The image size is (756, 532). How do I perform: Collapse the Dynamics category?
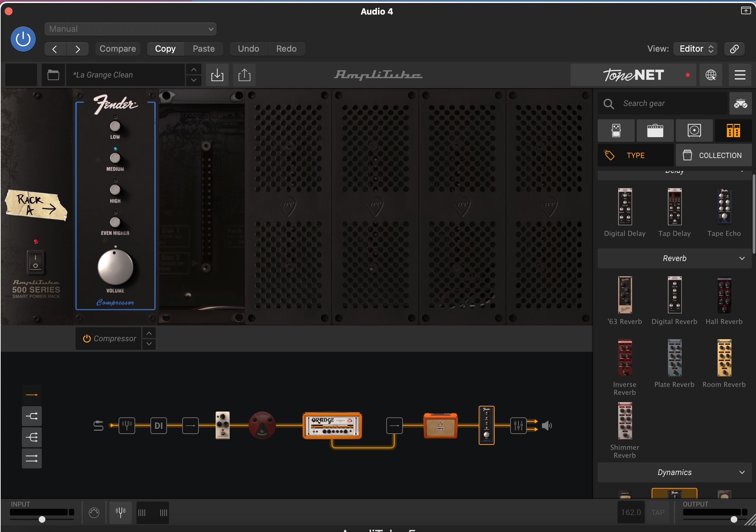point(675,472)
